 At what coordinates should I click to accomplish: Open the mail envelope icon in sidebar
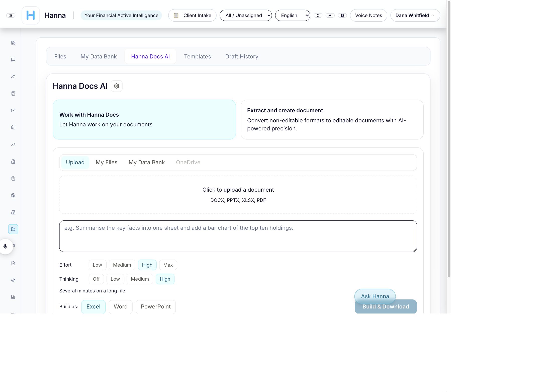pos(13,110)
